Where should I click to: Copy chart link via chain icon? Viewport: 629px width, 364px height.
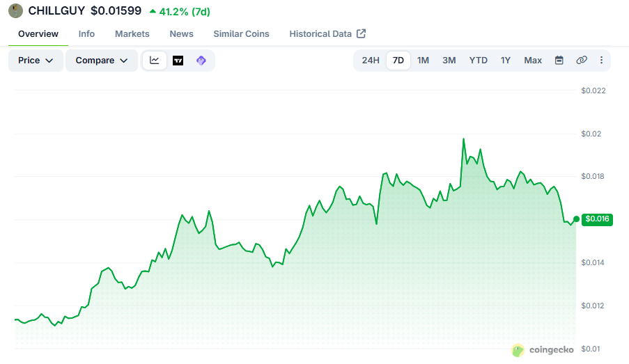581,60
